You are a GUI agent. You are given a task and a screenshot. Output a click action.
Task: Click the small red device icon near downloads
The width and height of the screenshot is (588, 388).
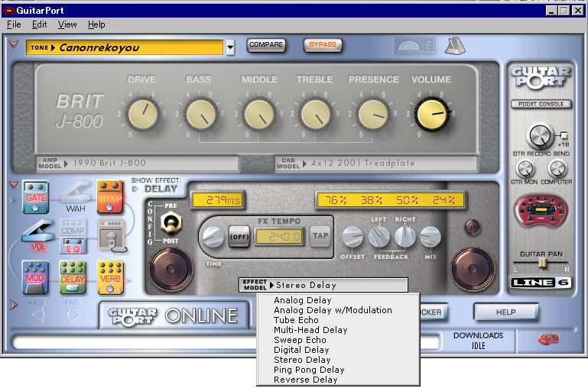pyautogui.click(x=548, y=339)
